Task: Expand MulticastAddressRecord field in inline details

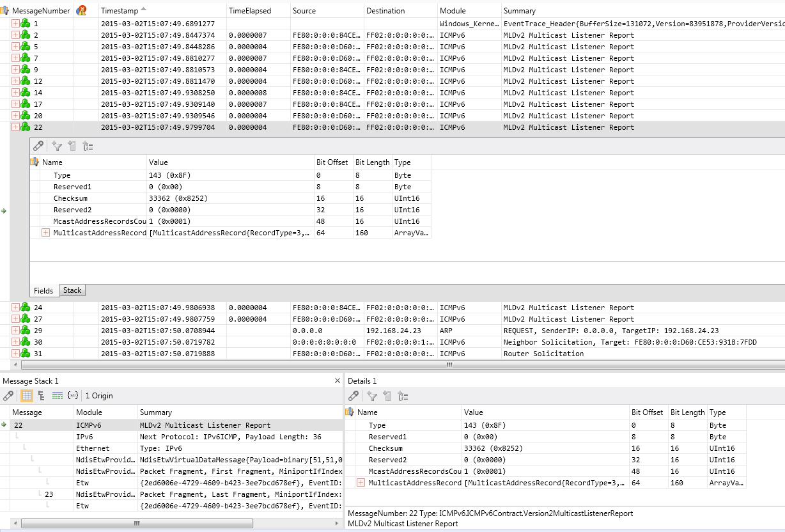Action: pos(45,233)
